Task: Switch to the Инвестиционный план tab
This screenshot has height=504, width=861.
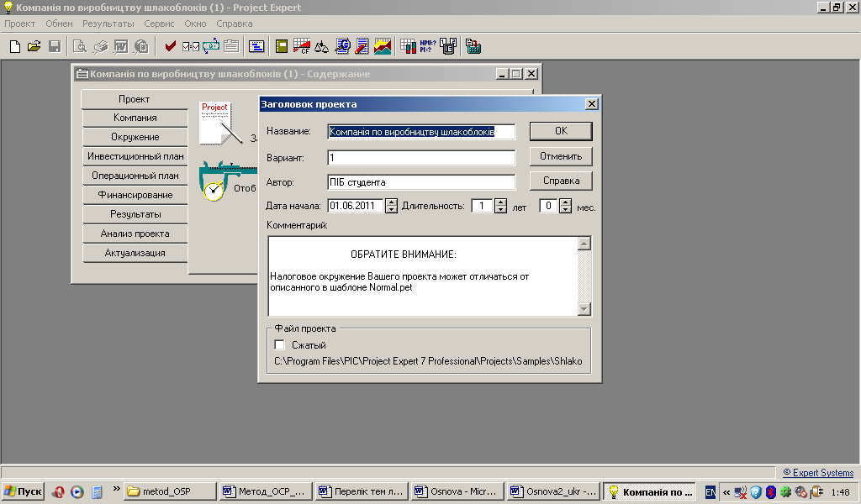Action: (135, 156)
